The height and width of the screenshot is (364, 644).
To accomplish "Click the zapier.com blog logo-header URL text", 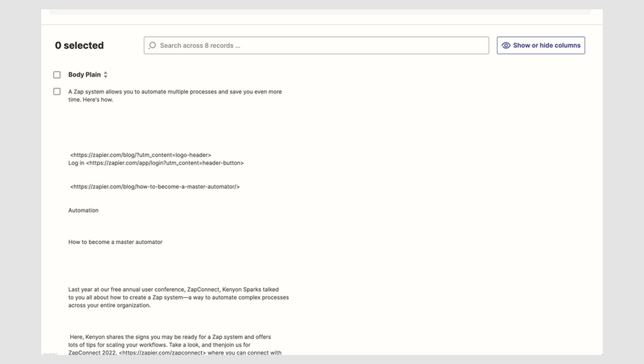I will click(140, 155).
